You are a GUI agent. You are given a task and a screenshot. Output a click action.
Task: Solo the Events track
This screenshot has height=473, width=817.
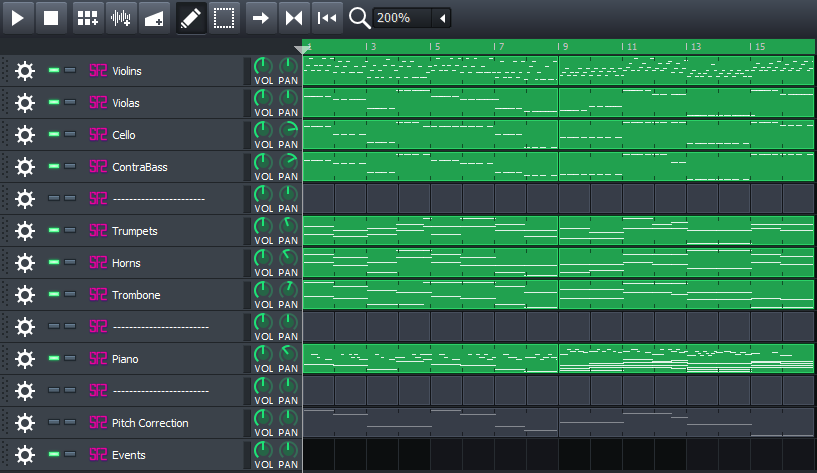[70, 454]
